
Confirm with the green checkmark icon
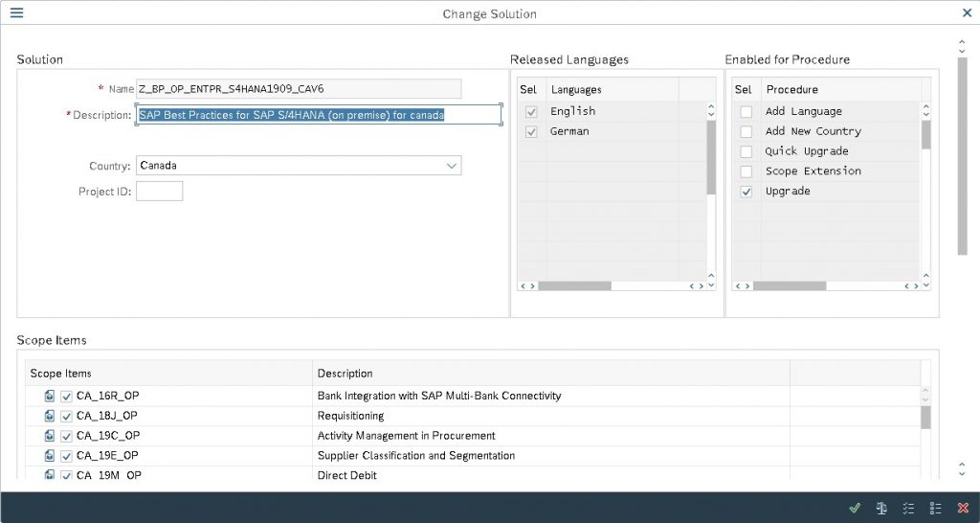[x=855, y=508]
